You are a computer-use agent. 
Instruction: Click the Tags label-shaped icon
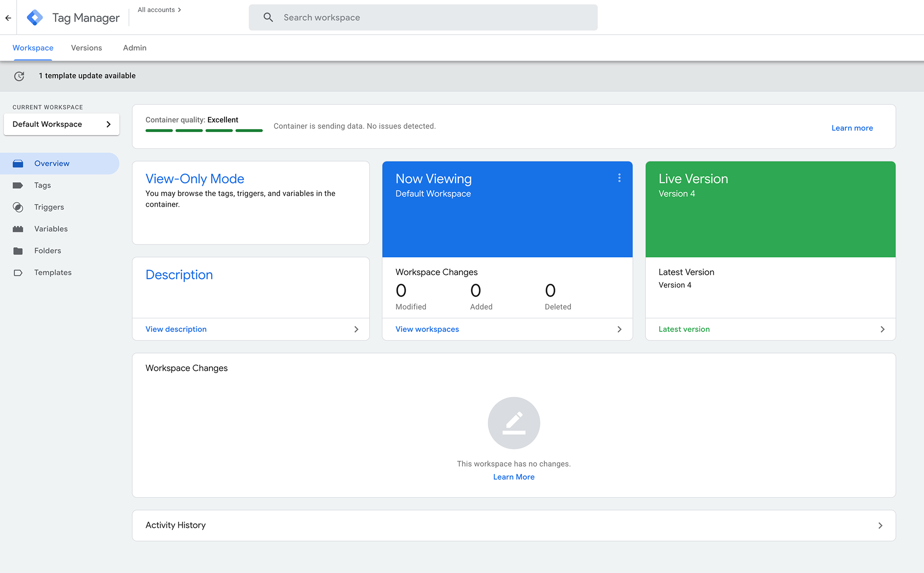coord(18,185)
